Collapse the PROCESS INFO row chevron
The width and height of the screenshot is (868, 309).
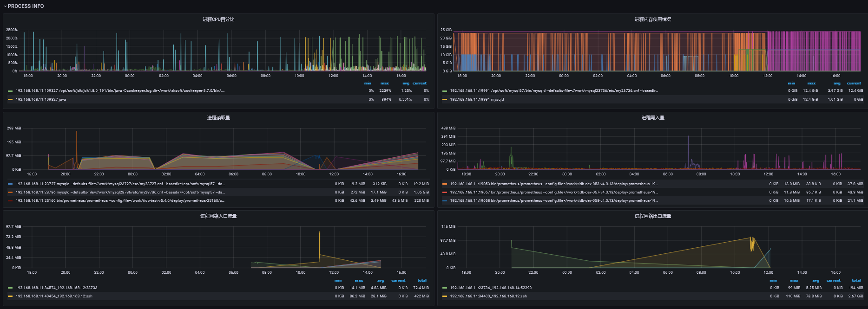(x=5, y=6)
